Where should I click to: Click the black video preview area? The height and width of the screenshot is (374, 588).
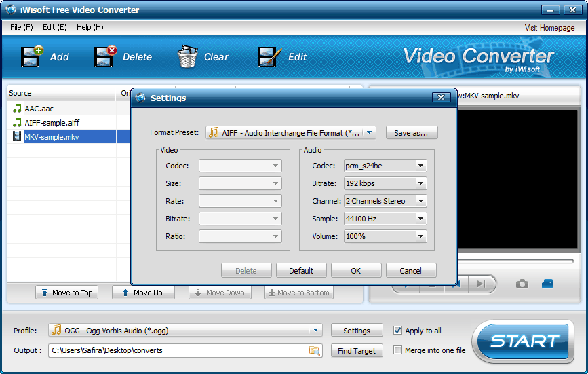517,179
